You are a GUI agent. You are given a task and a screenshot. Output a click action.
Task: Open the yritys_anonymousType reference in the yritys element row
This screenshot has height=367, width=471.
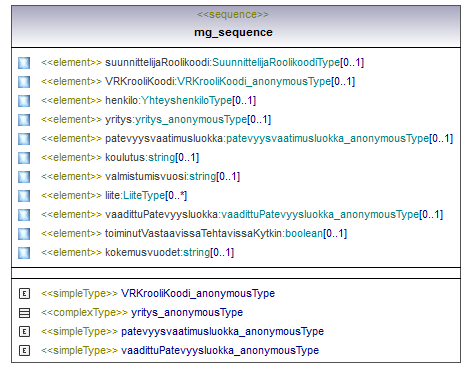coord(191,120)
